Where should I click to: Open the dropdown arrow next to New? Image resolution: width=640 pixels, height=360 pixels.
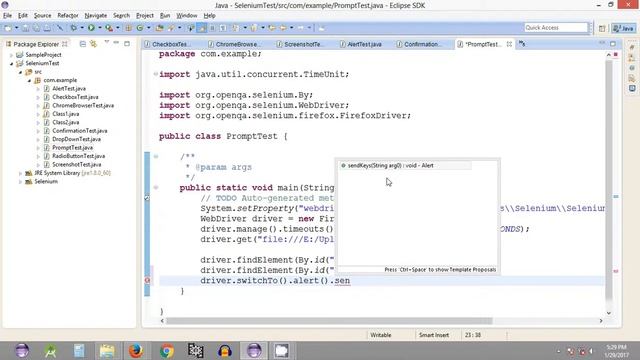pos(16,28)
